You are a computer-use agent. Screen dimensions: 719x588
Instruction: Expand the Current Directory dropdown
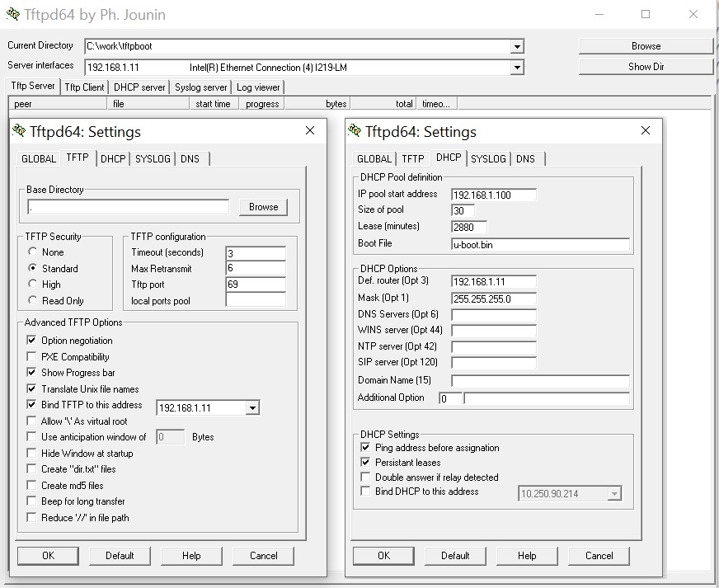(x=517, y=46)
